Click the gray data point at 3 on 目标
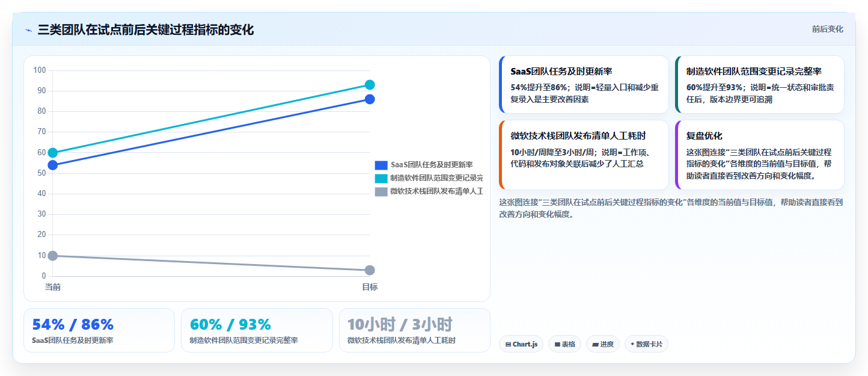868x376 pixels. click(370, 270)
